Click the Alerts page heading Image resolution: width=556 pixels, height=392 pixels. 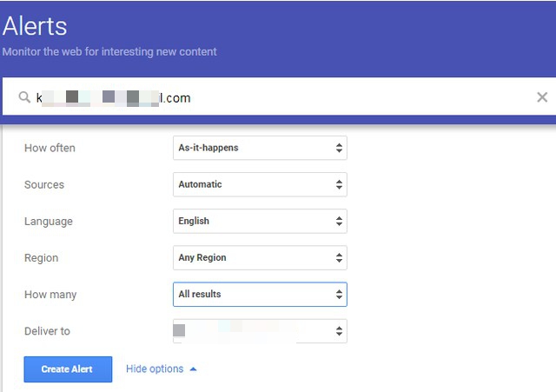click(x=35, y=26)
